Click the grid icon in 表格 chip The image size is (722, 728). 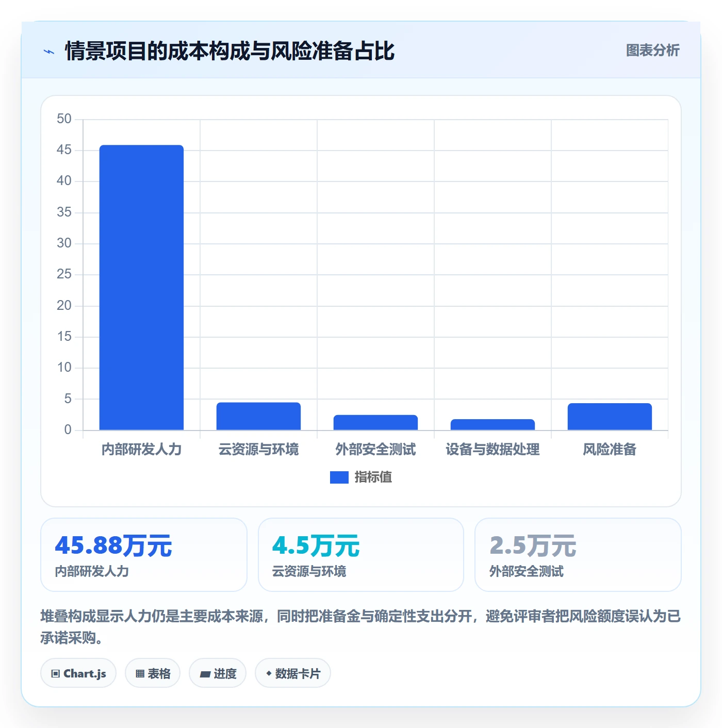click(140, 673)
